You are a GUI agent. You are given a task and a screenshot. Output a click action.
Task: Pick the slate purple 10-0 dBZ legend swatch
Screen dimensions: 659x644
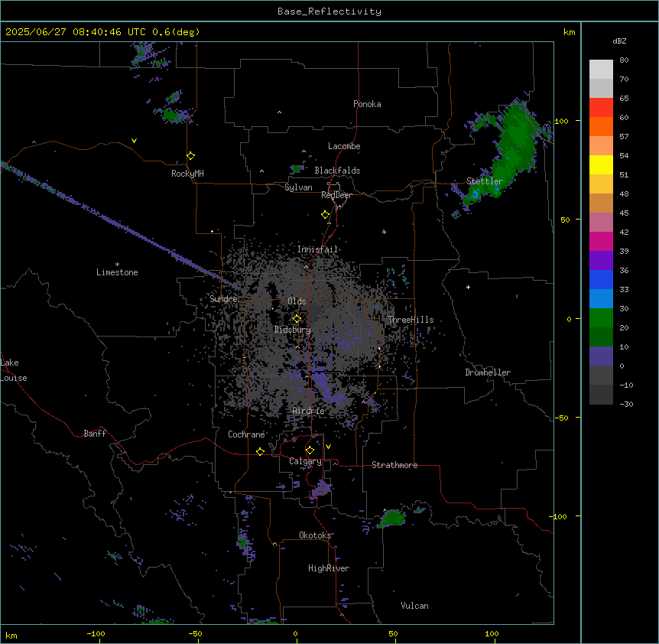click(601, 356)
